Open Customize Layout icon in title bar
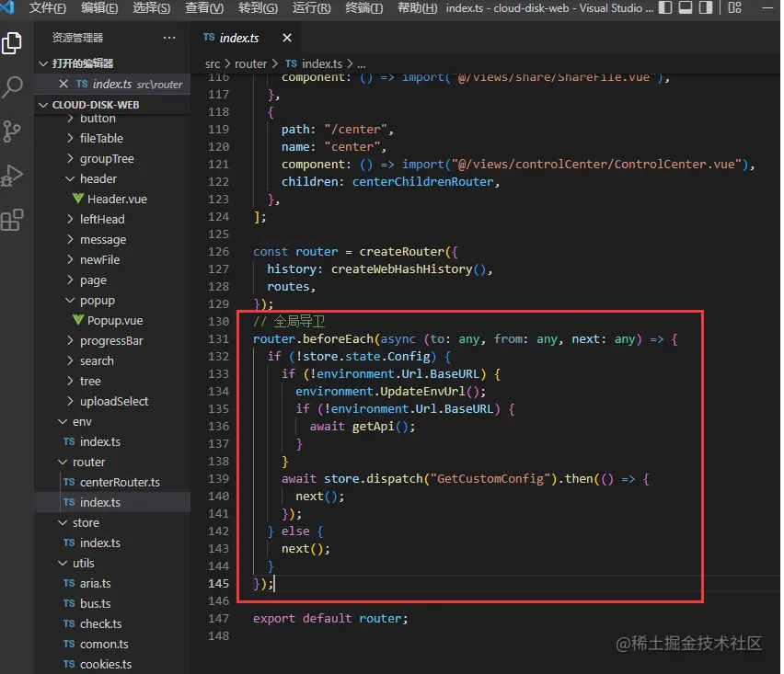 pos(734,7)
